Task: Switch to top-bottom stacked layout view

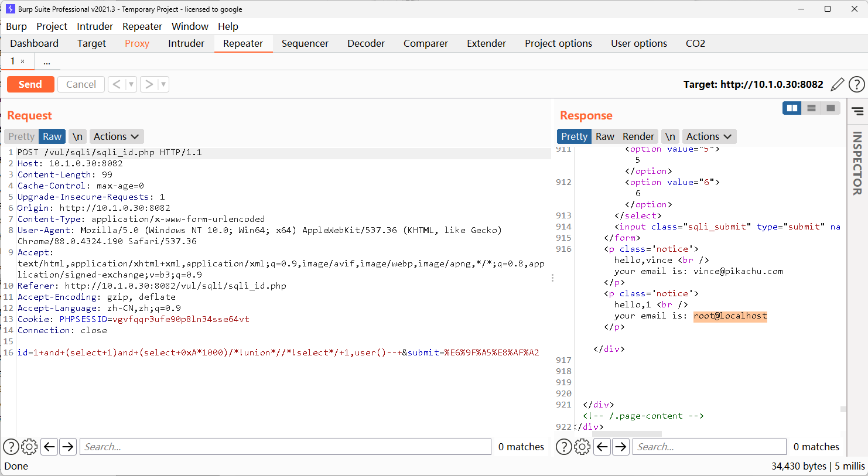Action: click(811, 108)
